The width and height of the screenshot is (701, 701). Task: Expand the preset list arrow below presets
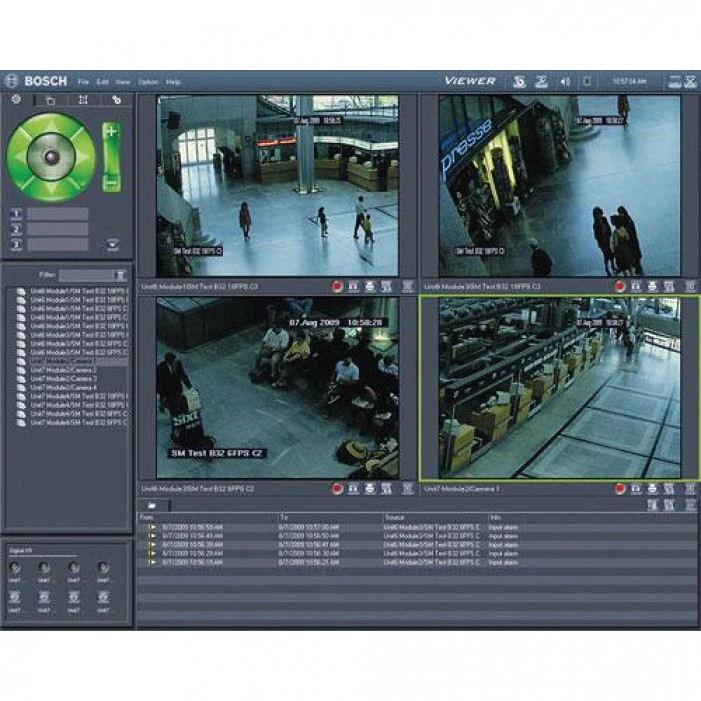(x=113, y=244)
